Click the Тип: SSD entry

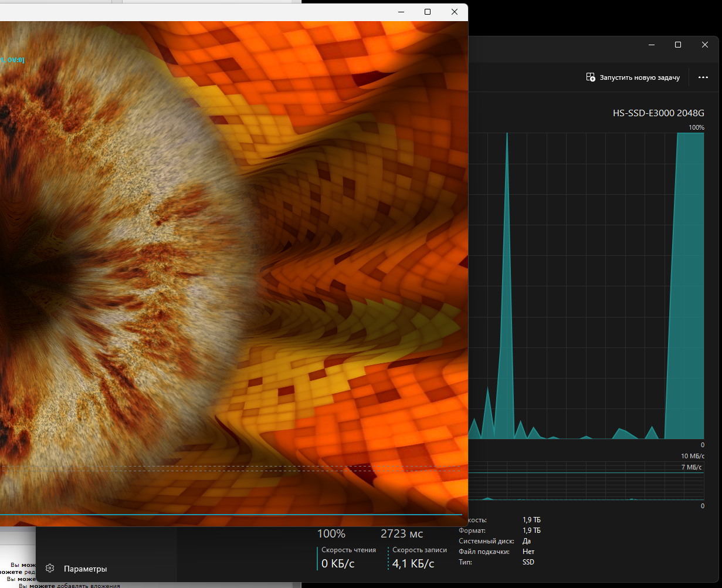[497, 562]
